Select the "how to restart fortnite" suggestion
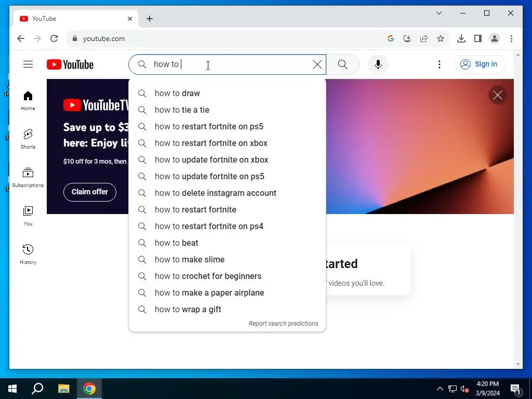The height and width of the screenshot is (399, 532). (228, 210)
